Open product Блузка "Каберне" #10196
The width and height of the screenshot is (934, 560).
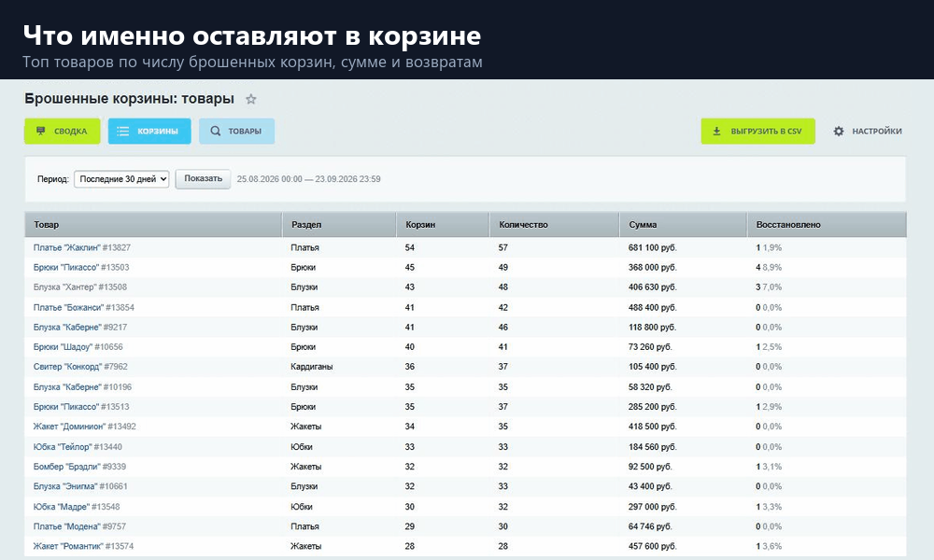82,386
